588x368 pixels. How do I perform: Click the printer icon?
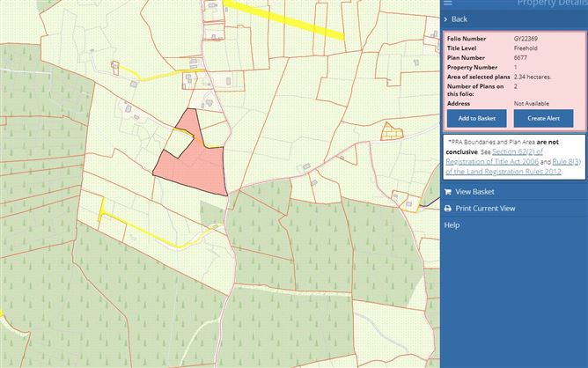click(x=448, y=209)
